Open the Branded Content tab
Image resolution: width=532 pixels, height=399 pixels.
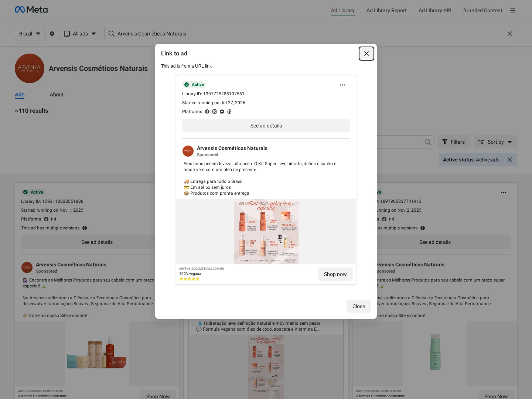point(483,10)
